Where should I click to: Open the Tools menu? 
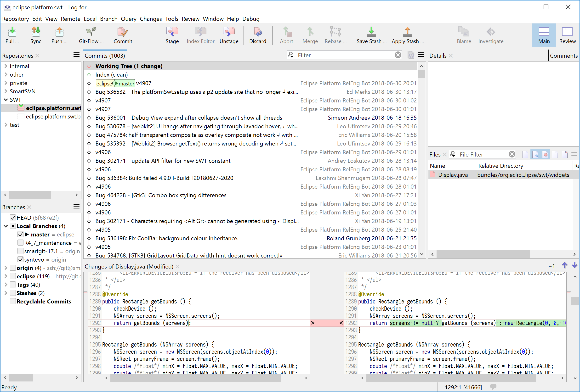tap(171, 19)
